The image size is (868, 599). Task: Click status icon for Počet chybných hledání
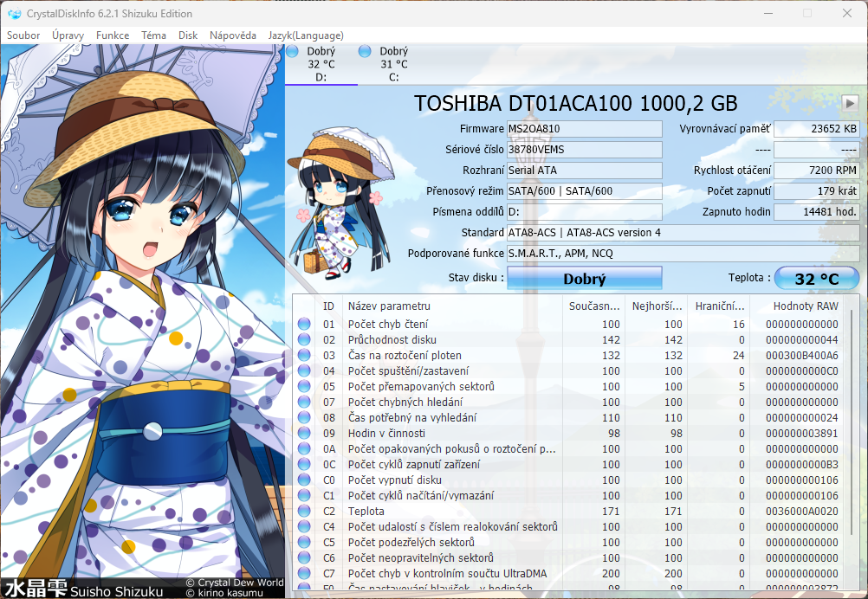(304, 402)
